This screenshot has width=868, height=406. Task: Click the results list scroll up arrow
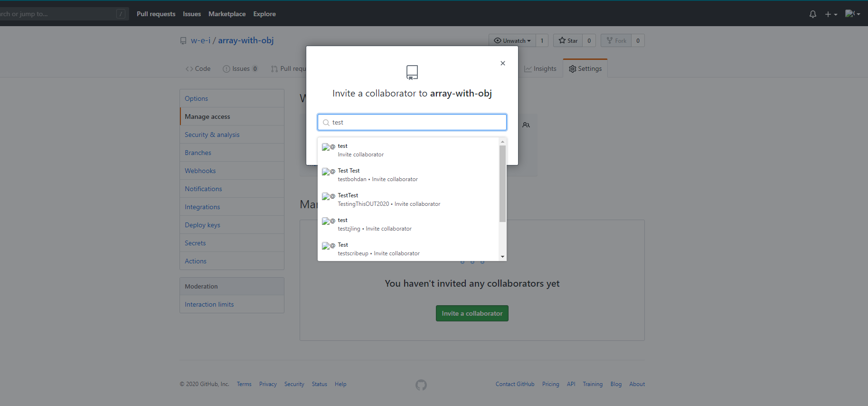(x=502, y=142)
